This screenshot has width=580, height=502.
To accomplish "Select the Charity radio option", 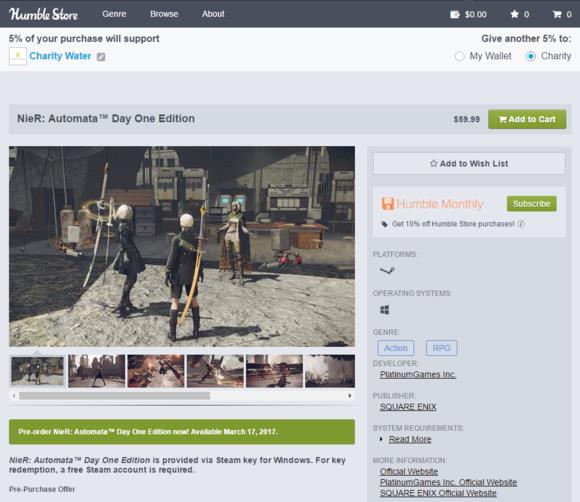I will (531, 56).
